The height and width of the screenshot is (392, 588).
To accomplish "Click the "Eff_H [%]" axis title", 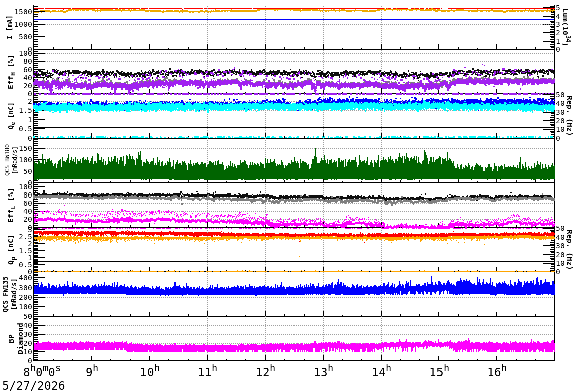I will pos(11,72).
